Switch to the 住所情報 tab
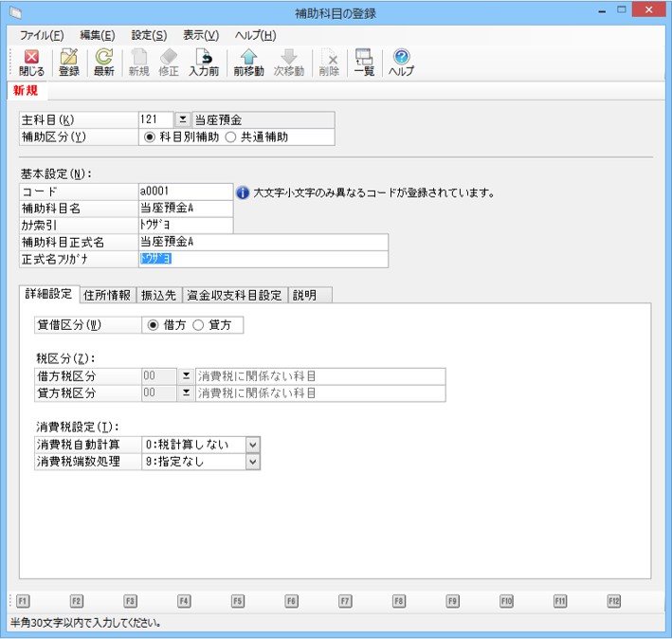Screen dimensions: 672x639 [107, 295]
